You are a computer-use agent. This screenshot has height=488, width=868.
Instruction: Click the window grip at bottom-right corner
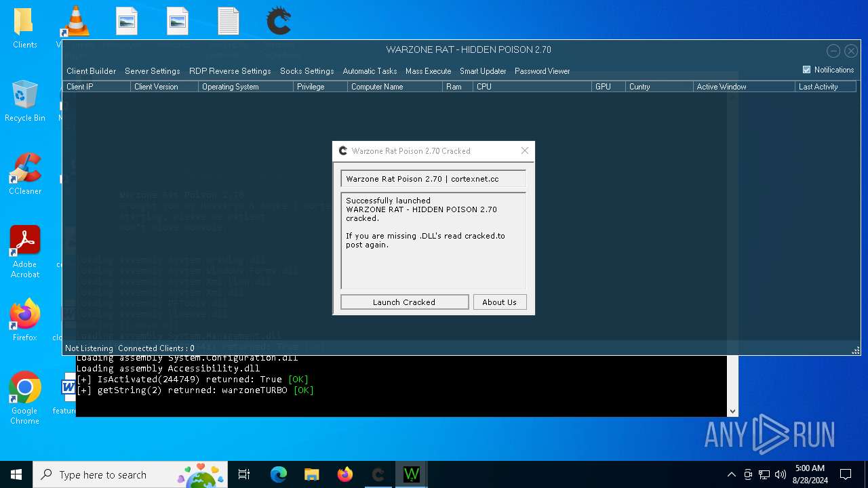[856, 350]
